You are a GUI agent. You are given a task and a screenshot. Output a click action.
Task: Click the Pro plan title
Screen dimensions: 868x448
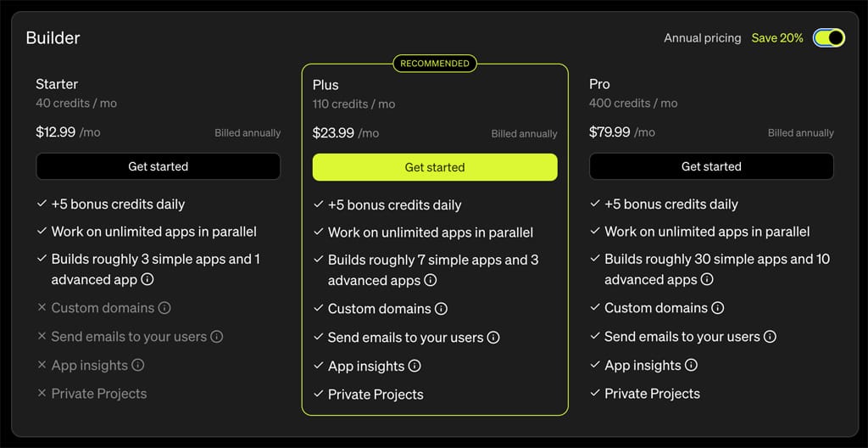599,84
